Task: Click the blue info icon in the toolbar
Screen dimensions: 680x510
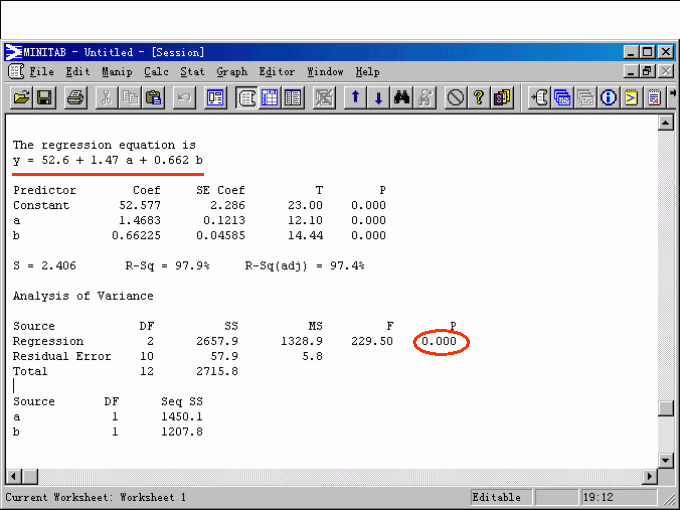Action: (x=608, y=98)
